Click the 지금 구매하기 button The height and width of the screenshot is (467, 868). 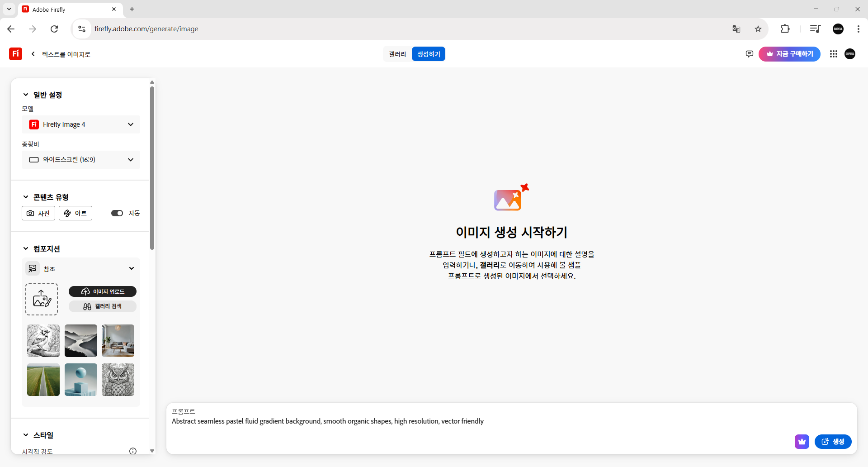click(x=789, y=54)
